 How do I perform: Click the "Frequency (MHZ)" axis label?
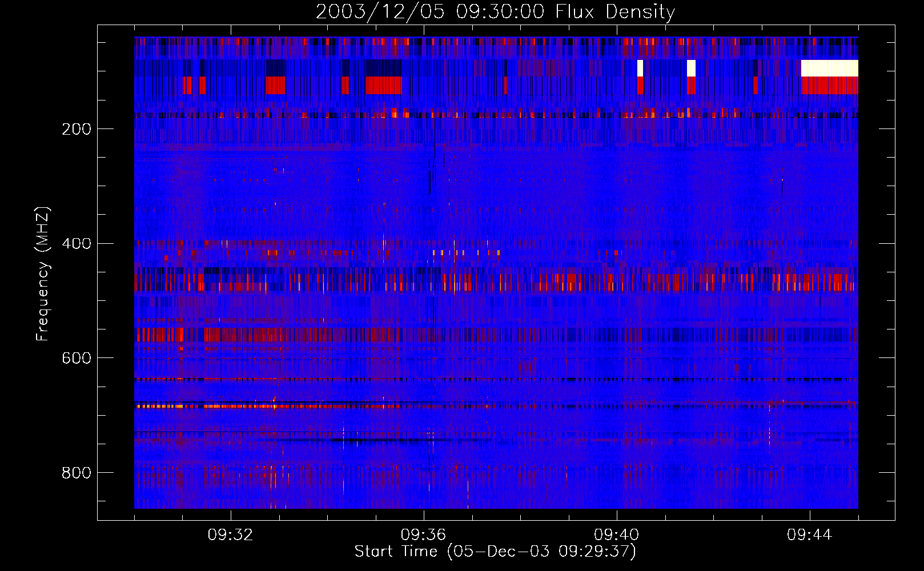(42, 274)
